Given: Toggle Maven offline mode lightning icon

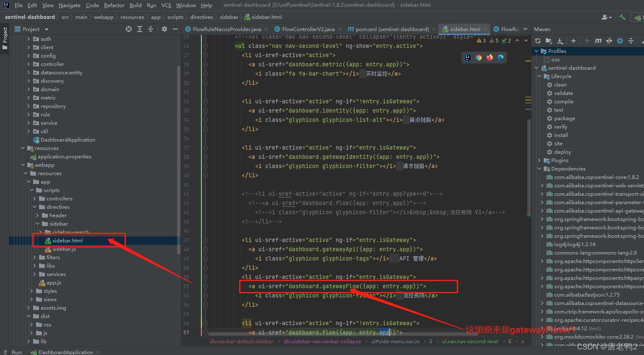Looking at the screenshot, I should [x=620, y=41].
